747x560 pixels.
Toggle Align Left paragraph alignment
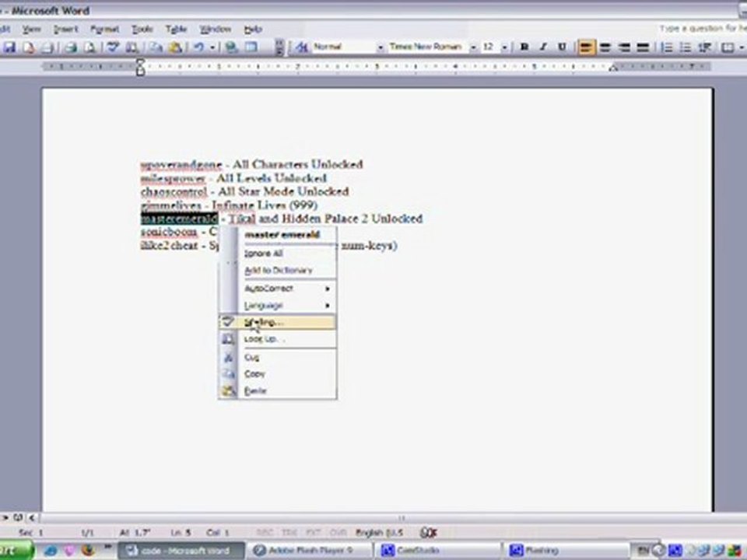coord(586,47)
